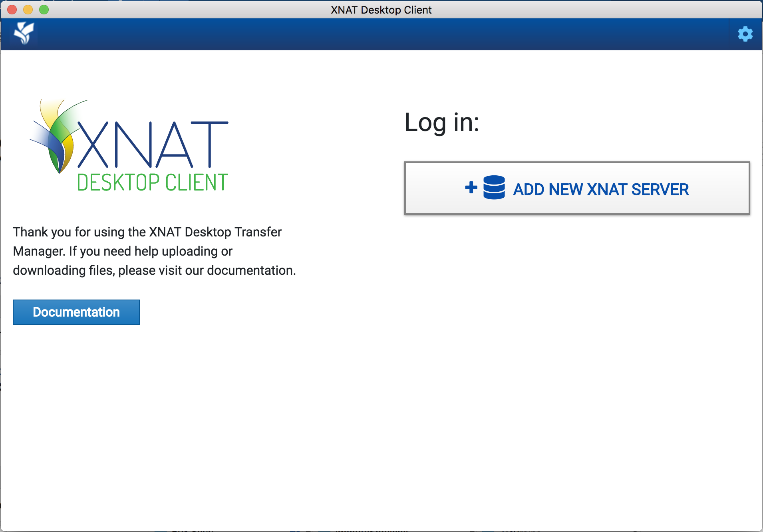Viewport: 763px width, 532px height.
Task: Click the white XNAT logo in header
Action: point(24,34)
